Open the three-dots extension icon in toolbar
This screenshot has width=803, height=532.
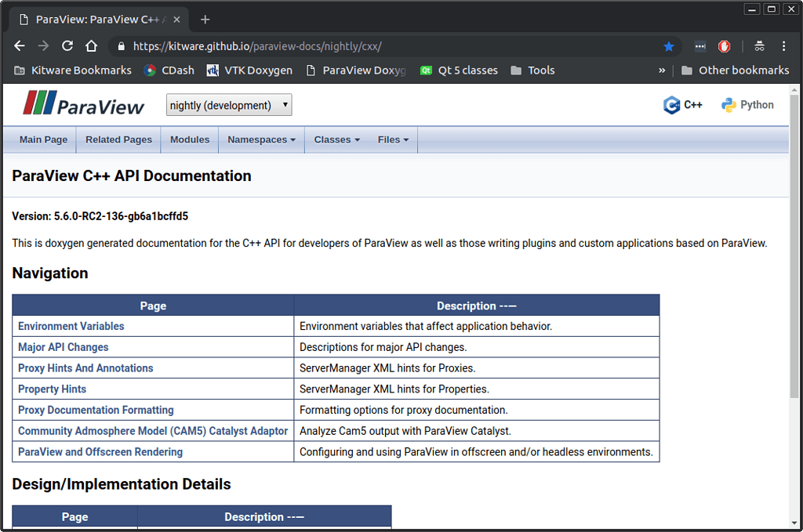point(700,46)
